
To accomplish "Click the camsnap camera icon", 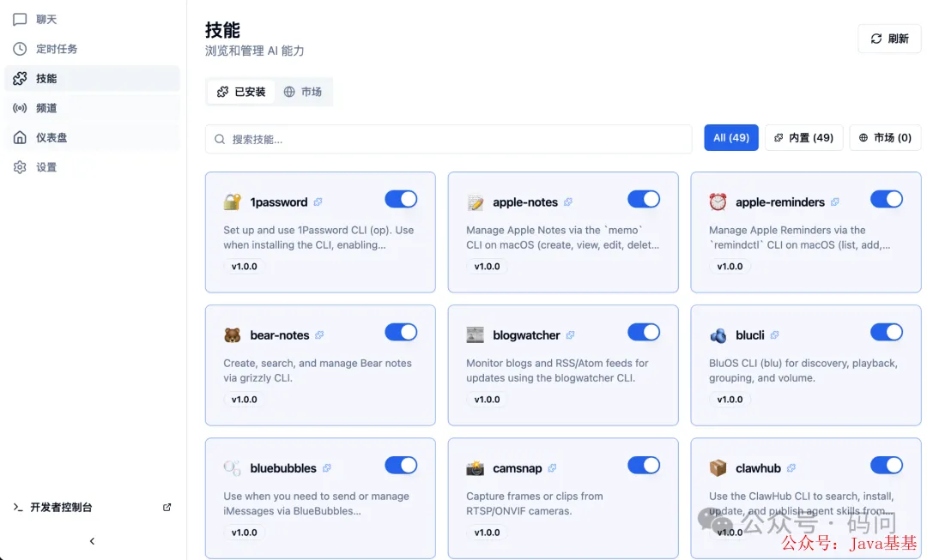I will [475, 468].
